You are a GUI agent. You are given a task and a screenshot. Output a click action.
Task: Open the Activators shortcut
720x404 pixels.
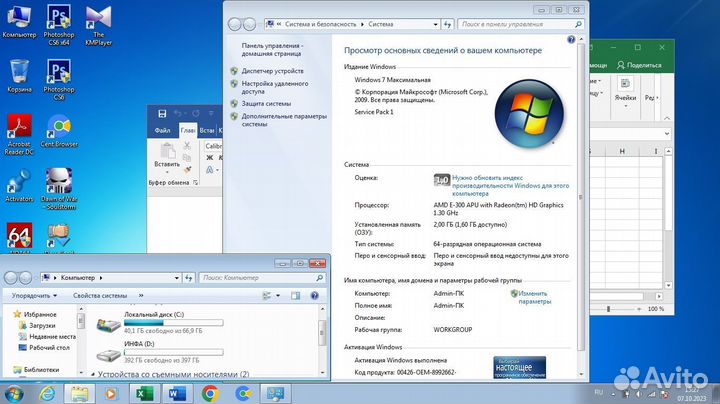[19, 185]
